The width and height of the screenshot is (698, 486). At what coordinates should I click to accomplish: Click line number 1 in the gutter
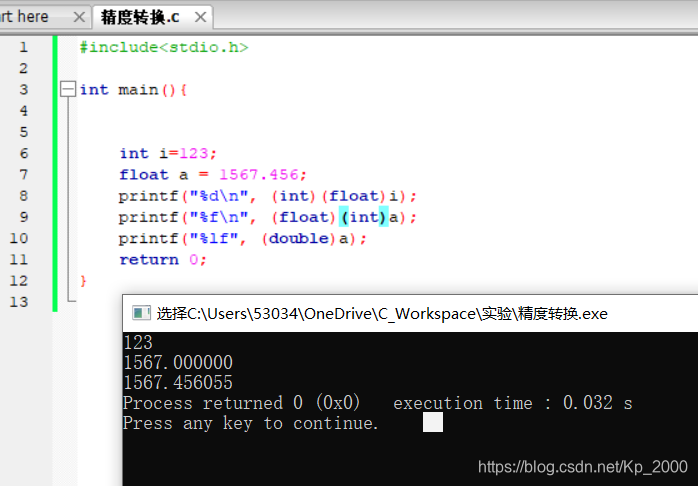(x=23, y=47)
